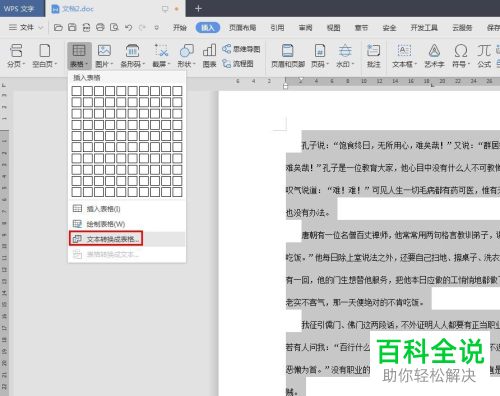Click the redo arrow icon
Screen dimensions: 500x396
click(x=142, y=27)
